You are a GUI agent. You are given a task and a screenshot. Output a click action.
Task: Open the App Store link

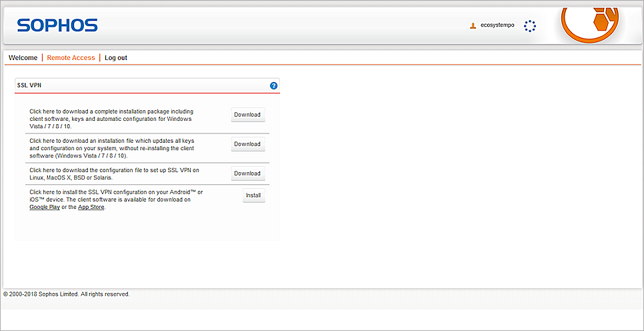[91, 208]
